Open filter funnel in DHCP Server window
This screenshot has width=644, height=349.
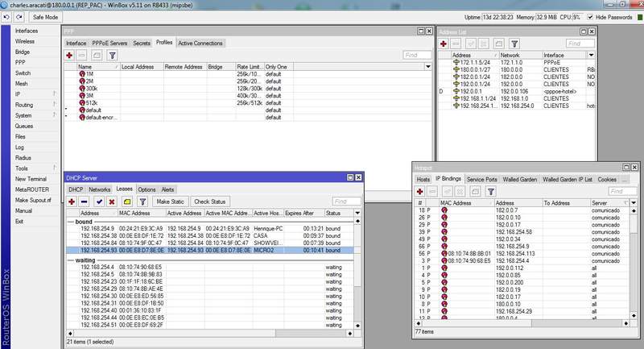coord(142,202)
